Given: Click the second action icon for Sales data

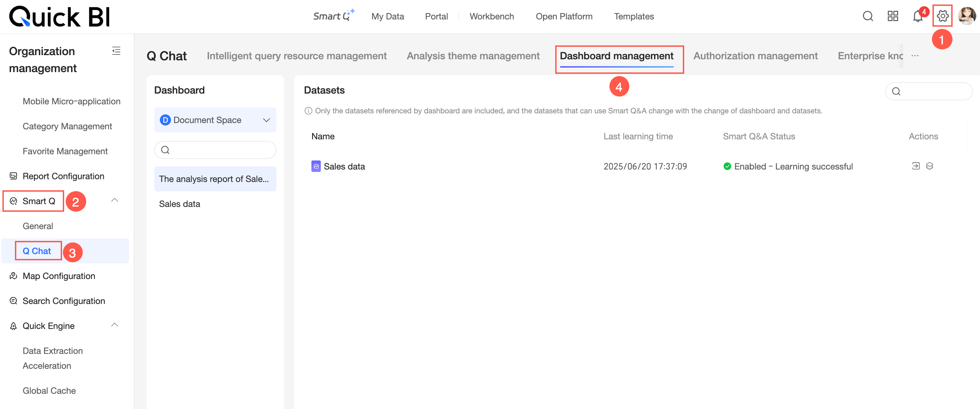Looking at the screenshot, I should click(x=929, y=166).
